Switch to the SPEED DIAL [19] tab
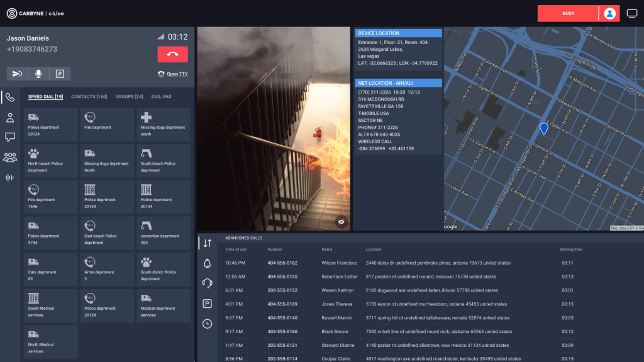Screen dimensions: 644x362 [x=45, y=97]
